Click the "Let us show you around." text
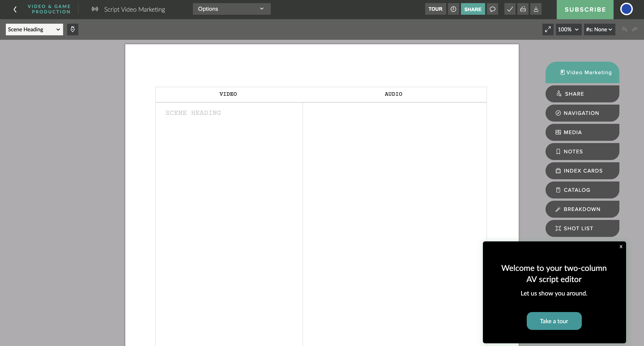644x346 pixels. click(x=554, y=293)
